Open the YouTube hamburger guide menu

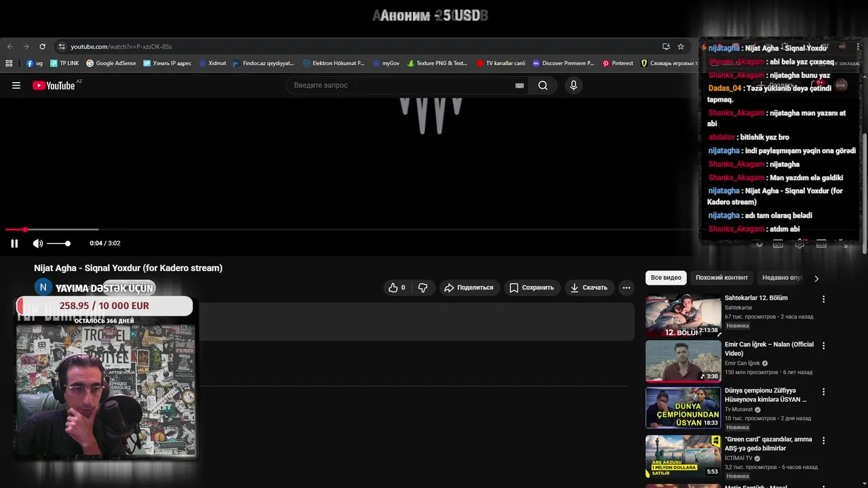[16, 85]
